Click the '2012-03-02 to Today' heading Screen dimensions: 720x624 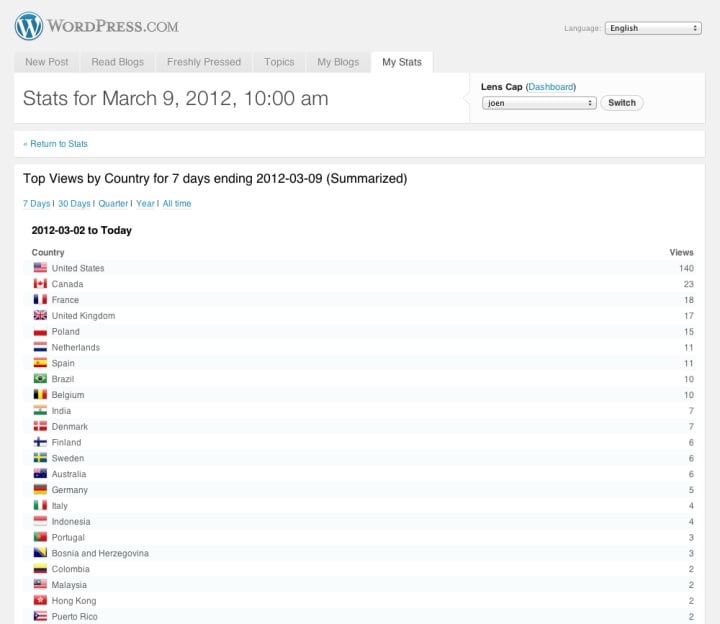[x=82, y=230]
